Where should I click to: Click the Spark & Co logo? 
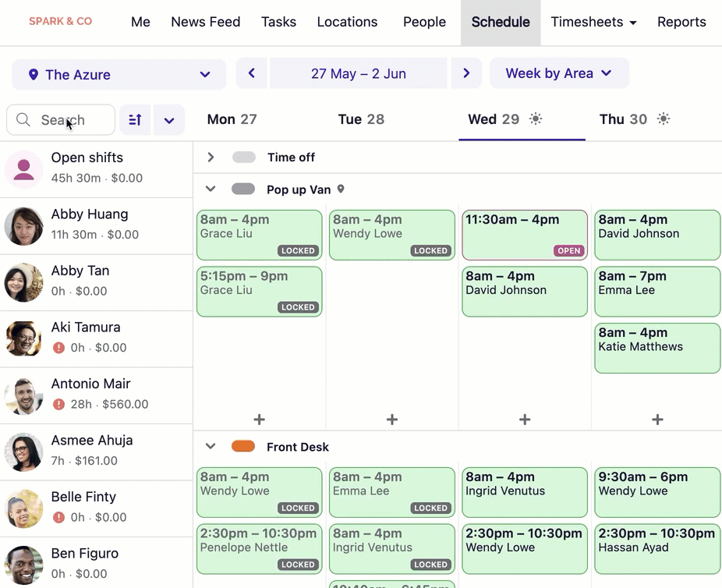click(x=60, y=21)
